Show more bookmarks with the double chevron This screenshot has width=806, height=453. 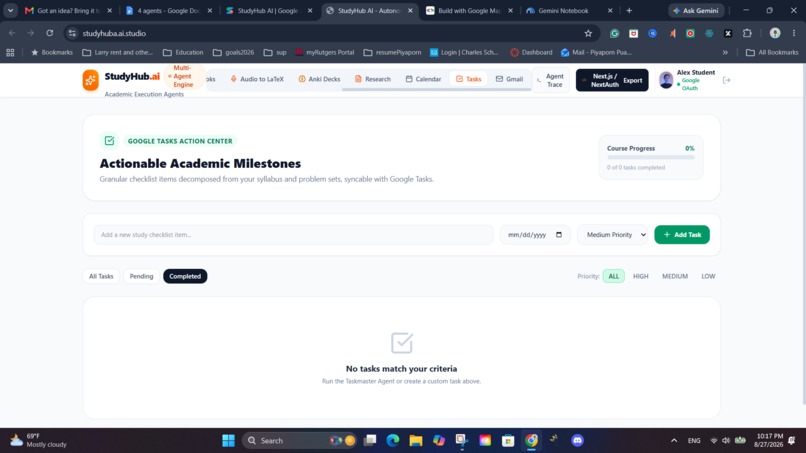[725, 52]
